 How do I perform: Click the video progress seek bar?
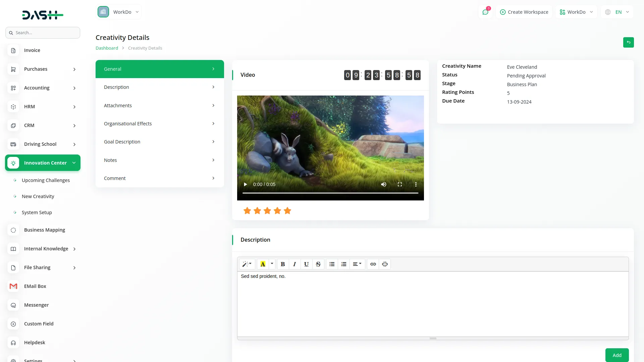coord(330,193)
